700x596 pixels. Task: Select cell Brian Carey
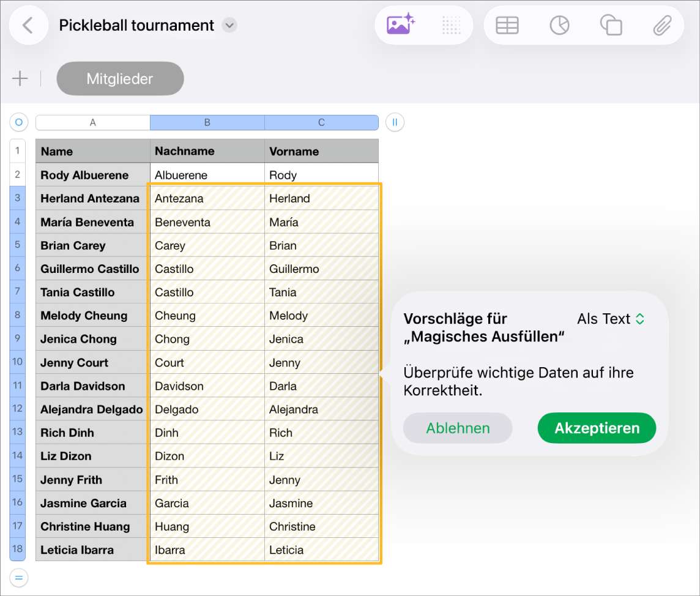93,245
